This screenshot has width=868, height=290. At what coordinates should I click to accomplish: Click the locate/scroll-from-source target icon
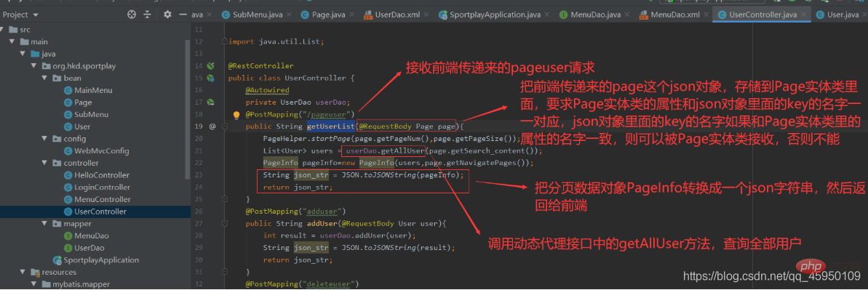(131, 15)
